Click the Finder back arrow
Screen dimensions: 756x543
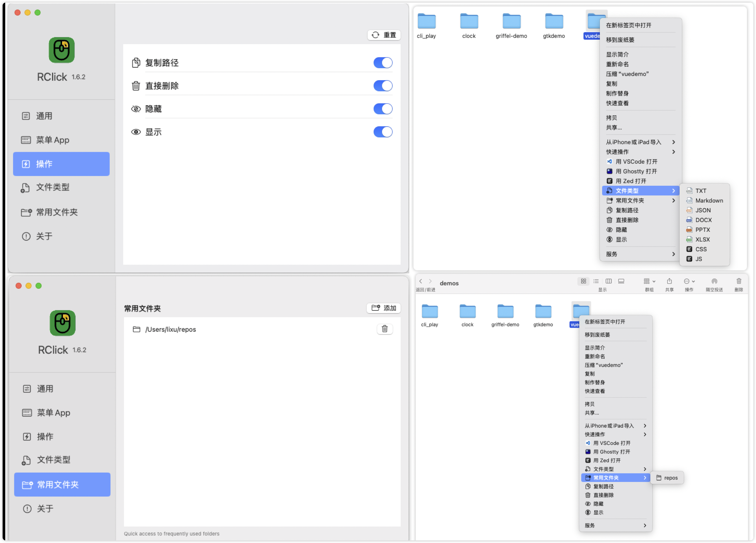click(420, 281)
